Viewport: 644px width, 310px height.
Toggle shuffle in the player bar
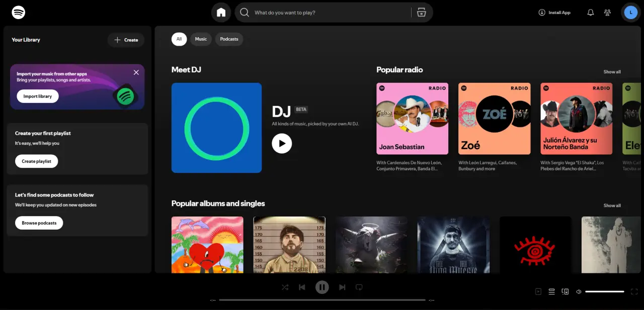285,287
